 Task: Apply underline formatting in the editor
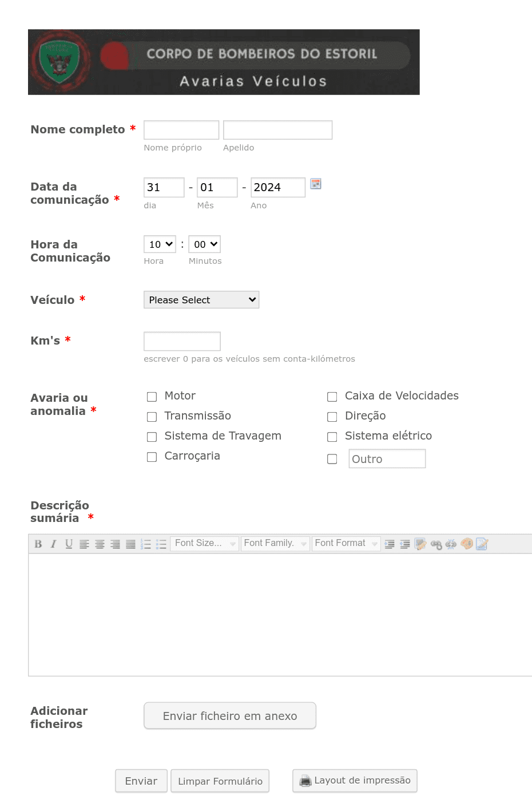69,544
